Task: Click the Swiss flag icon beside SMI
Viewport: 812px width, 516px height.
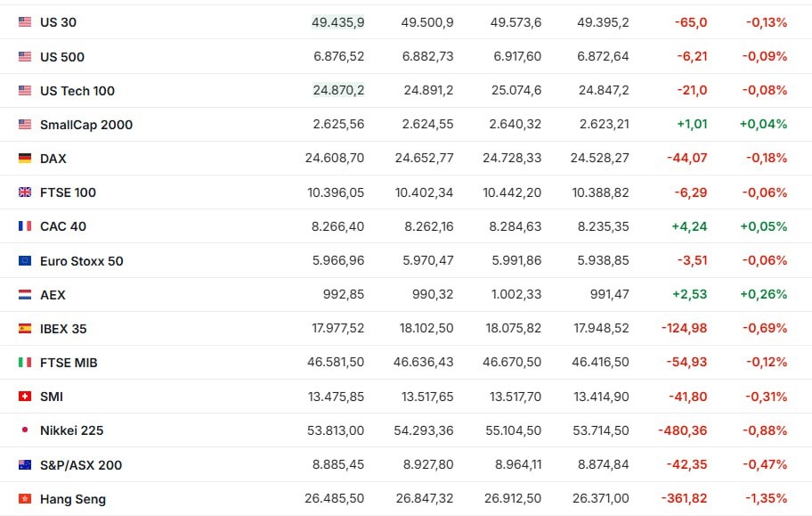Action: click(x=25, y=397)
